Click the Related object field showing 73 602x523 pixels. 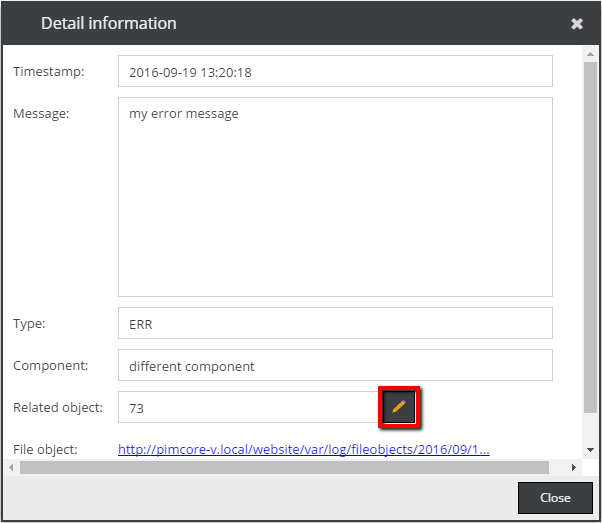tap(245, 407)
